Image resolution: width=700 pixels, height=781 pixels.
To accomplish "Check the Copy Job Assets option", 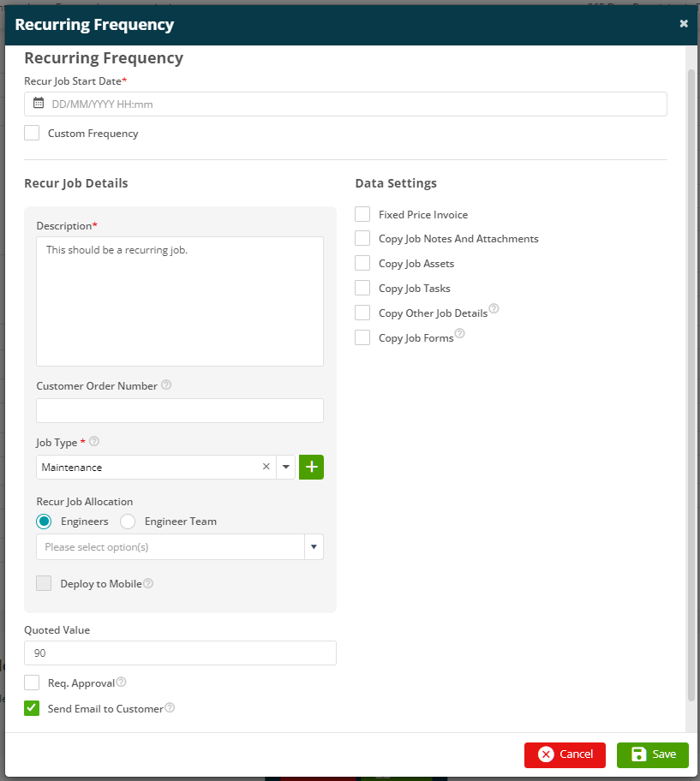I will pyautogui.click(x=362, y=263).
